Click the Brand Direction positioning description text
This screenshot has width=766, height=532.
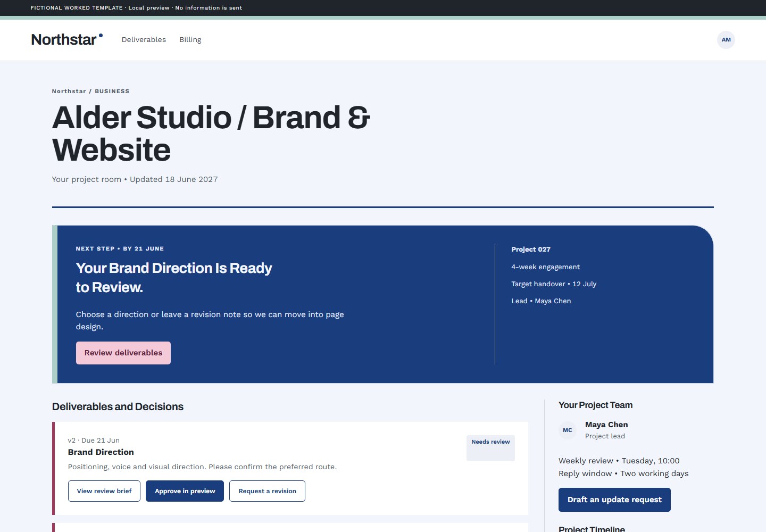click(x=202, y=467)
